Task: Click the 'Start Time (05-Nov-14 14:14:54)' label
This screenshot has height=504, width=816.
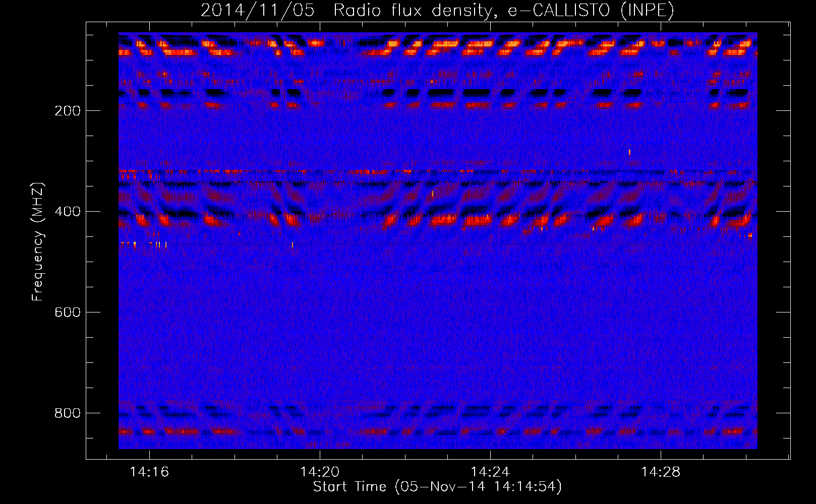Action: 437,487
